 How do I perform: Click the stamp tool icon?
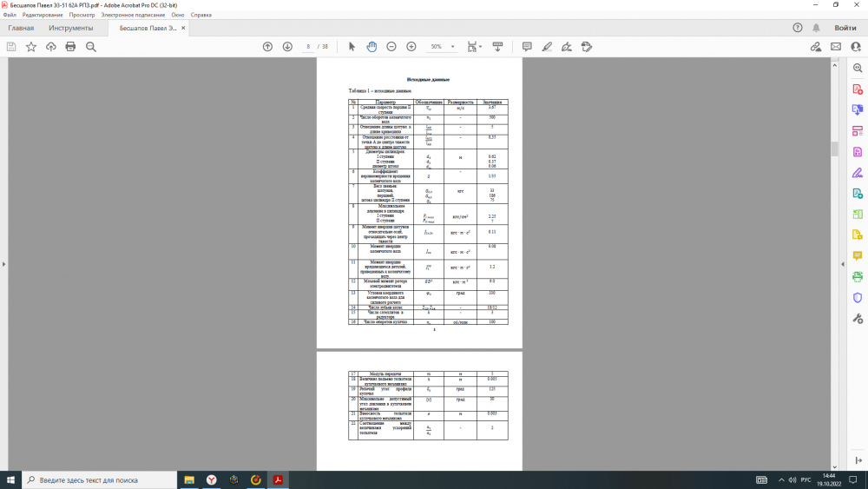pos(587,47)
